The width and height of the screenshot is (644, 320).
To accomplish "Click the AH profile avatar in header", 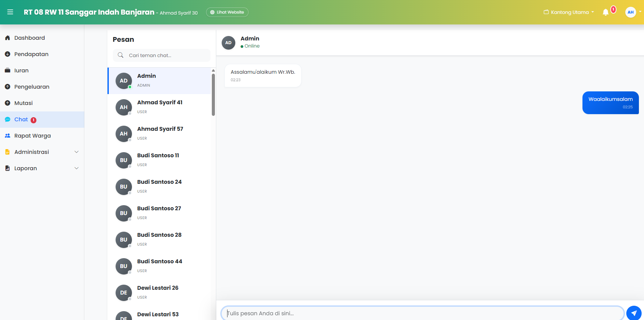I will tap(631, 12).
